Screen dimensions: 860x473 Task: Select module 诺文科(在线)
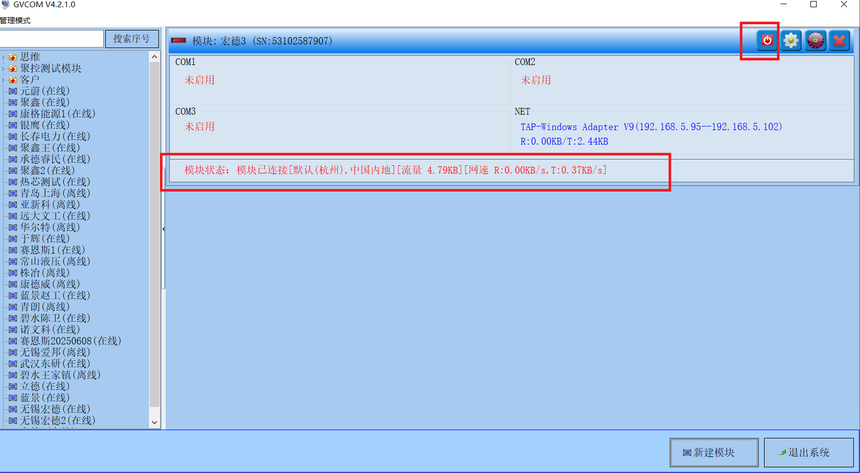(x=50, y=329)
